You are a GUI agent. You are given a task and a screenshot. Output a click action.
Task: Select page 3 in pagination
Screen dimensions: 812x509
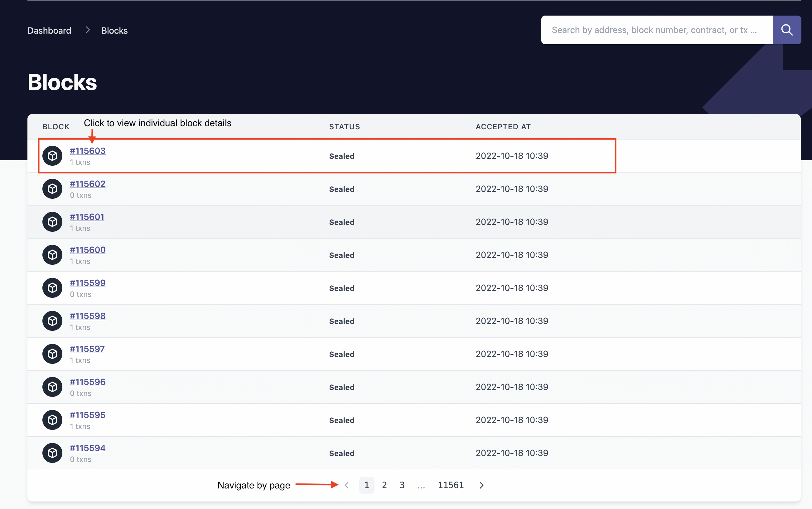coord(402,485)
